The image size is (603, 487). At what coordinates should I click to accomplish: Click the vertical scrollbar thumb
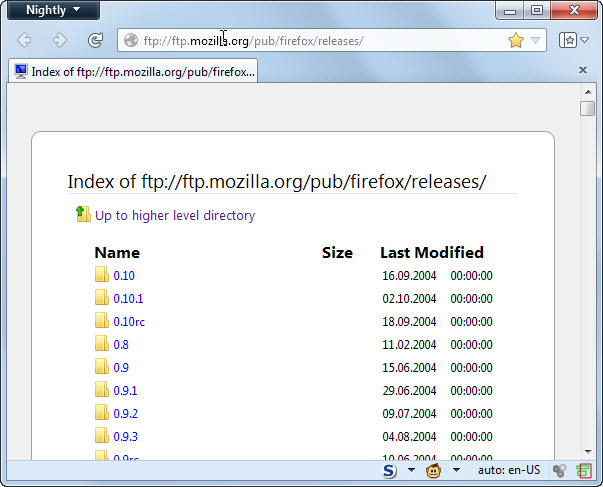click(x=588, y=108)
